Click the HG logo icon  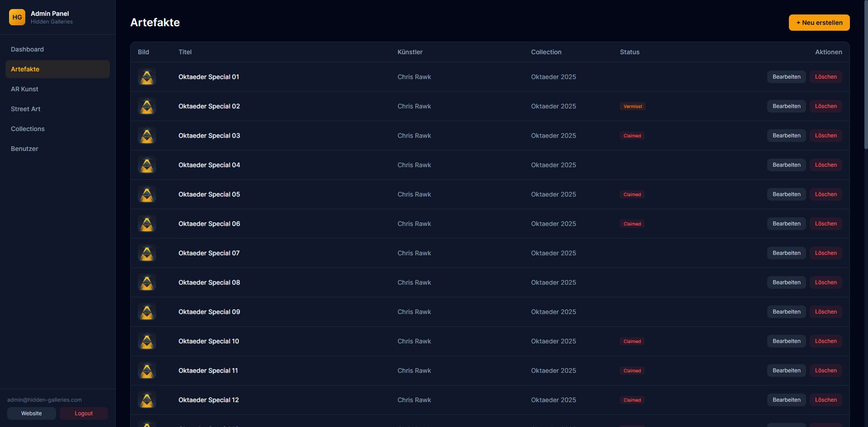coord(17,17)
